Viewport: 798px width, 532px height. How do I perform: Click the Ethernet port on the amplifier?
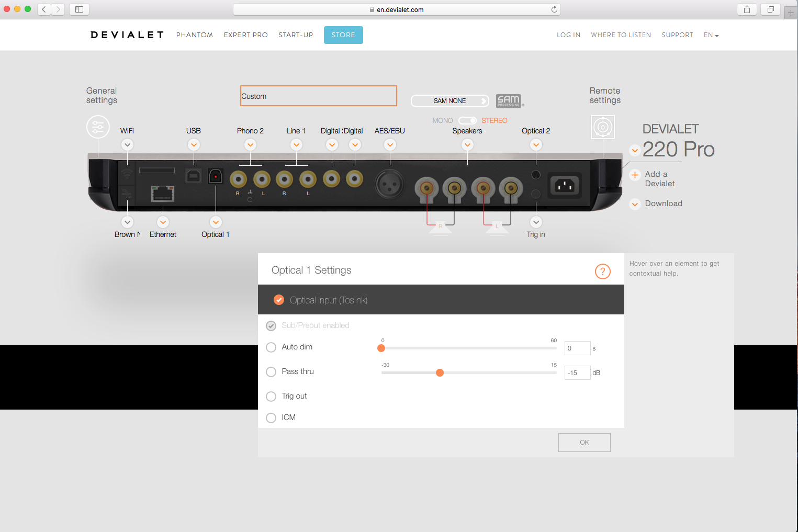(x=163, y=194)
